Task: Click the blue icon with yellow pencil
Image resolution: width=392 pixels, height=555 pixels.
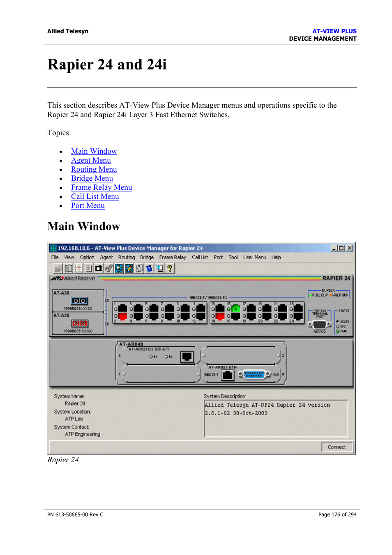Action: point(129,269)
